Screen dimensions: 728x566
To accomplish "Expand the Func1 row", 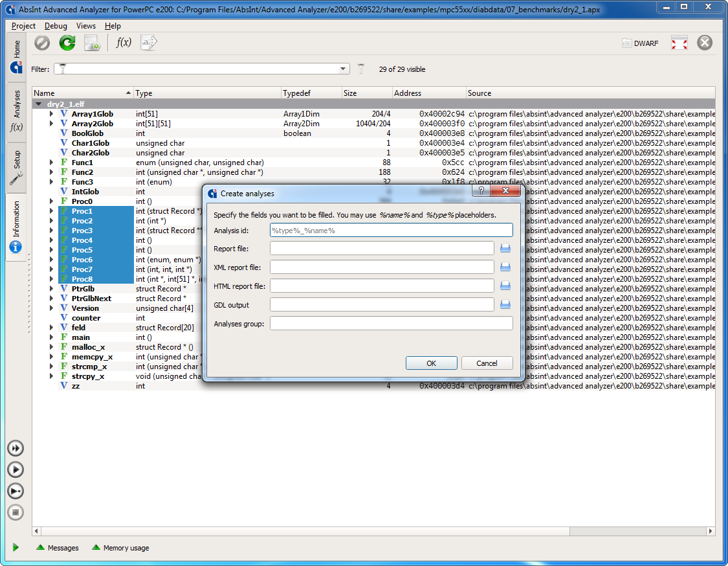I will click(52, 163).
